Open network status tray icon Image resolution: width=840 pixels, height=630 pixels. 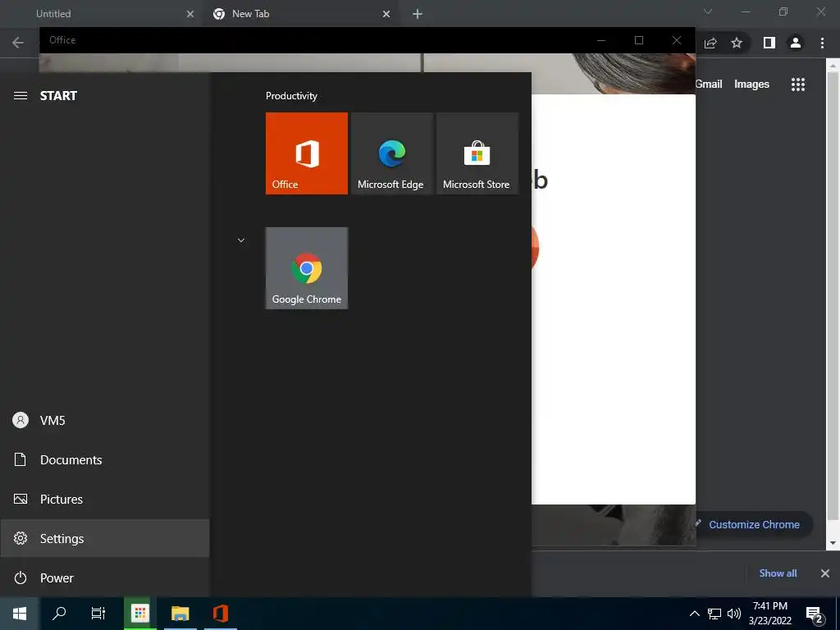714,614
